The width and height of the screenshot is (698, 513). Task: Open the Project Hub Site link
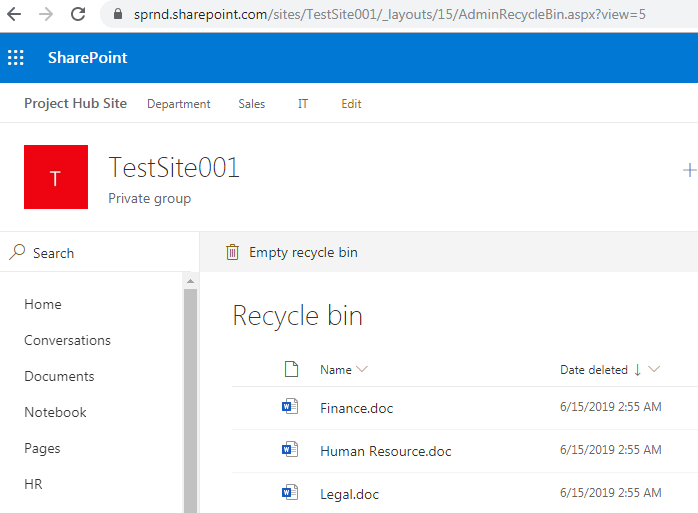coord(75,103)
